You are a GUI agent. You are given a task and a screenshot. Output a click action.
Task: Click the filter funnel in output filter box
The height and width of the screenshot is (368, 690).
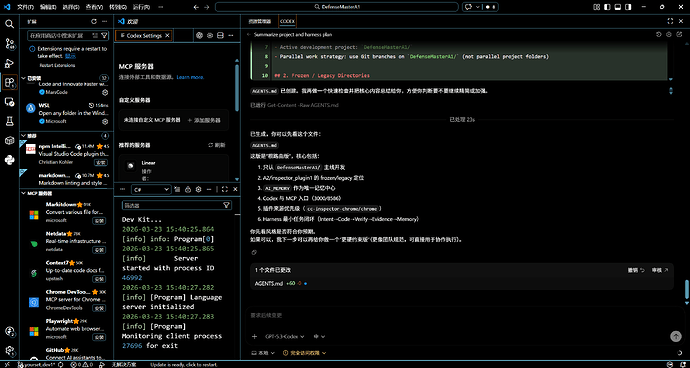click(226, 205)
